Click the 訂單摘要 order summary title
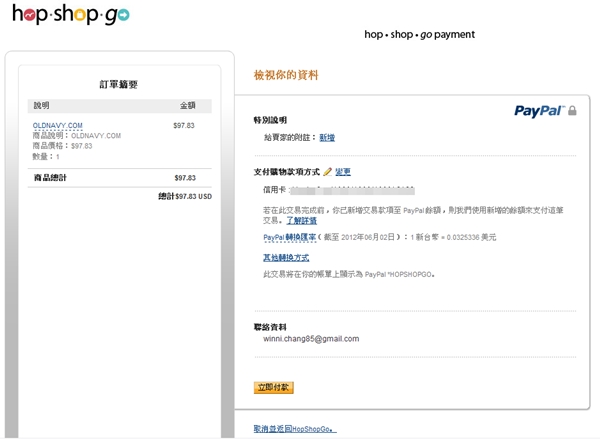Screen dimensions: 600x439 point(118,85)
